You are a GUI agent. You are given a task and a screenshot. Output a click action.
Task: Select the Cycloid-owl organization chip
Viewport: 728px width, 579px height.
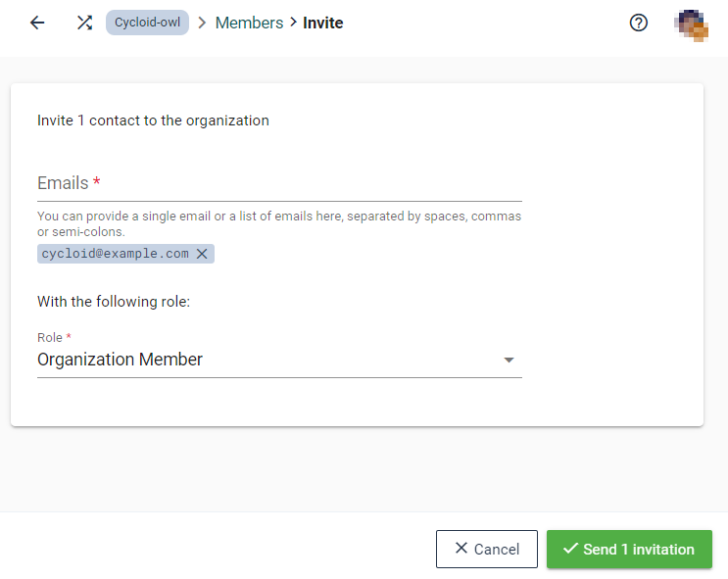pyautogui.click(x=147, y=23)
